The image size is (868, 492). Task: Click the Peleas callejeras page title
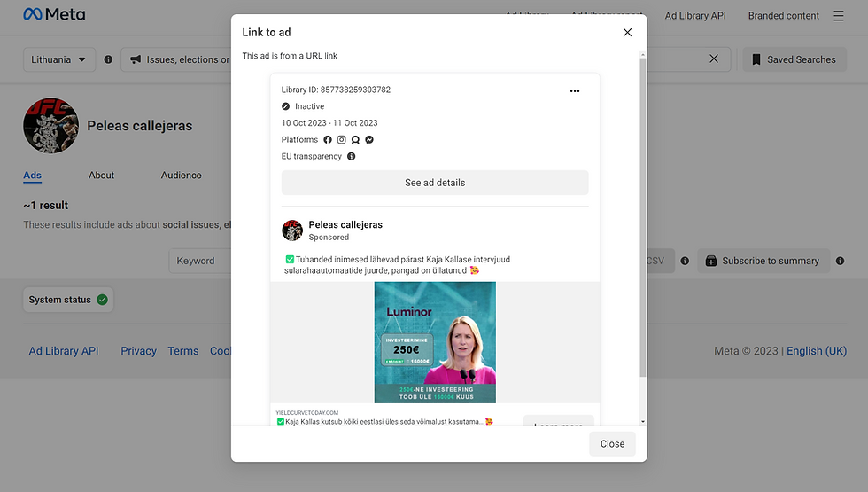pos(140,126)
